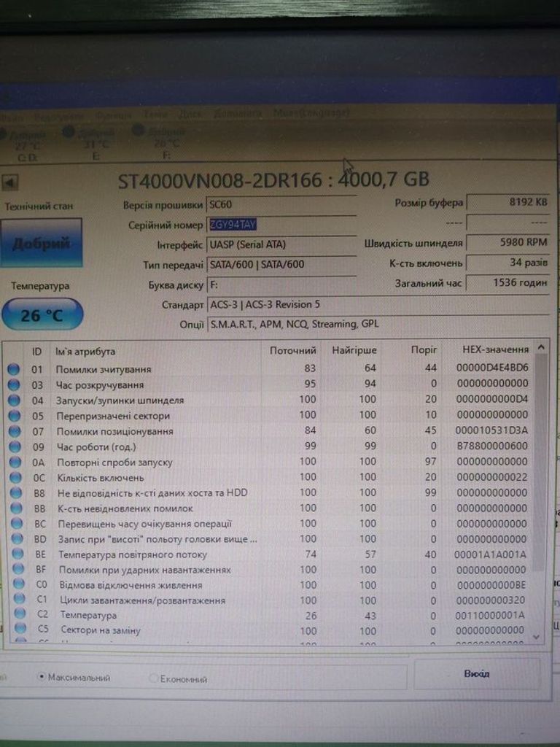This screenshot has width=560, height=747.
Task: Click the 26 °C temperature indicator
Action: [42, 314]
